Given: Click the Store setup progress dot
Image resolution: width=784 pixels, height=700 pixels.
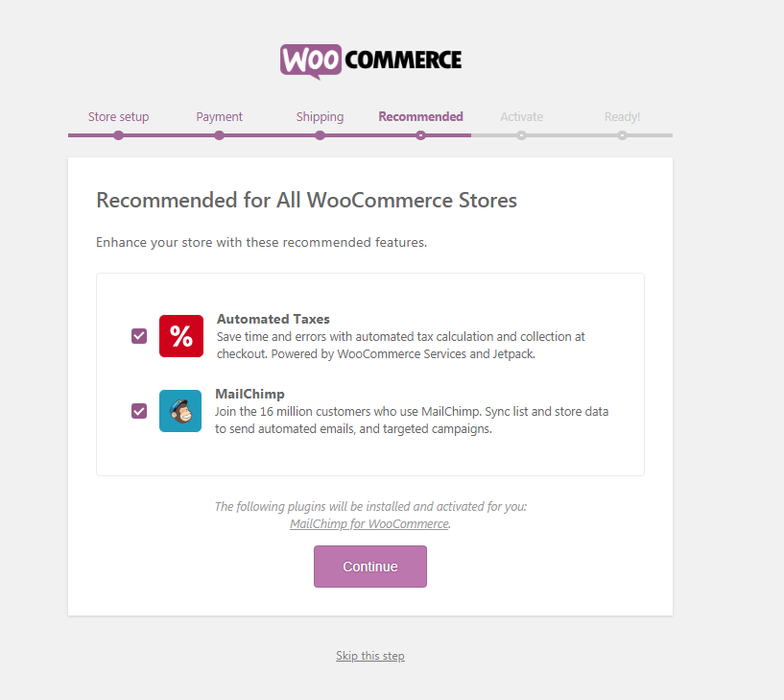Looking at the screenshot, I should 118,135.
